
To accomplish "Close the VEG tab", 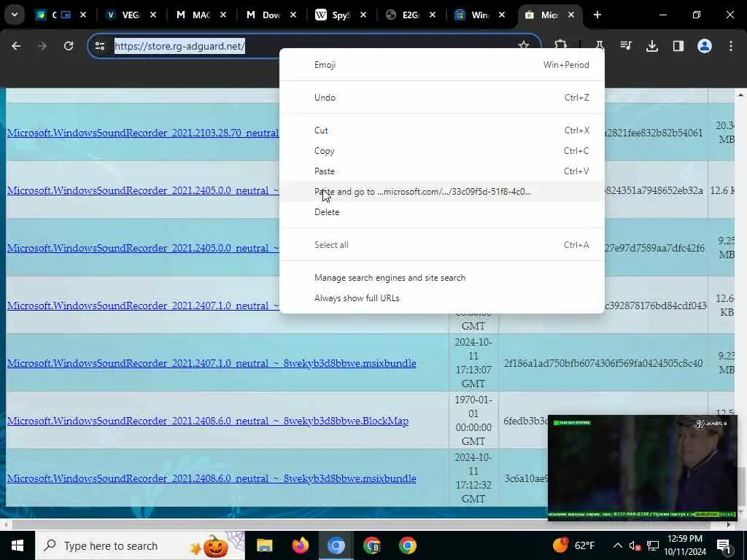I will click(x=153, y=15).
